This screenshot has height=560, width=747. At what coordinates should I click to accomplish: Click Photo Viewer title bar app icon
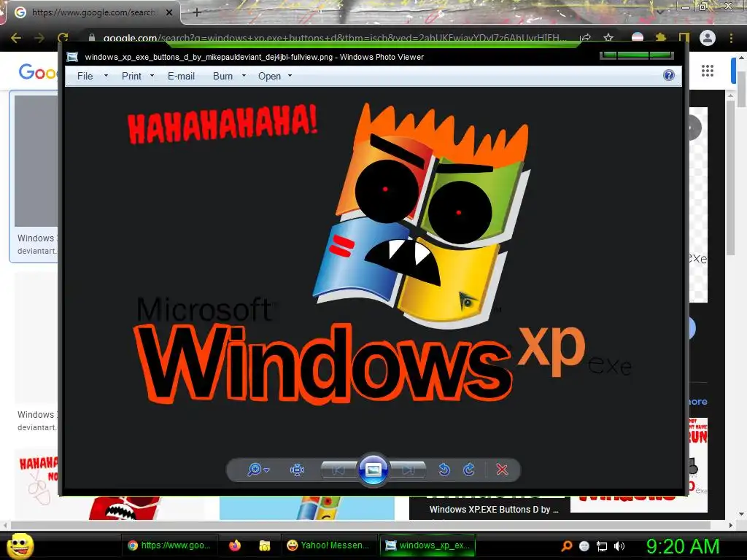pos(72,57)
